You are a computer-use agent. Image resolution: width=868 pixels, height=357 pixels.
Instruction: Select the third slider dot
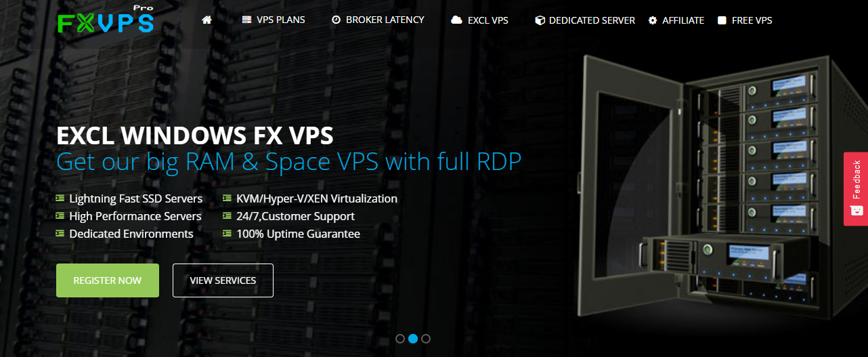coord(426,339)
